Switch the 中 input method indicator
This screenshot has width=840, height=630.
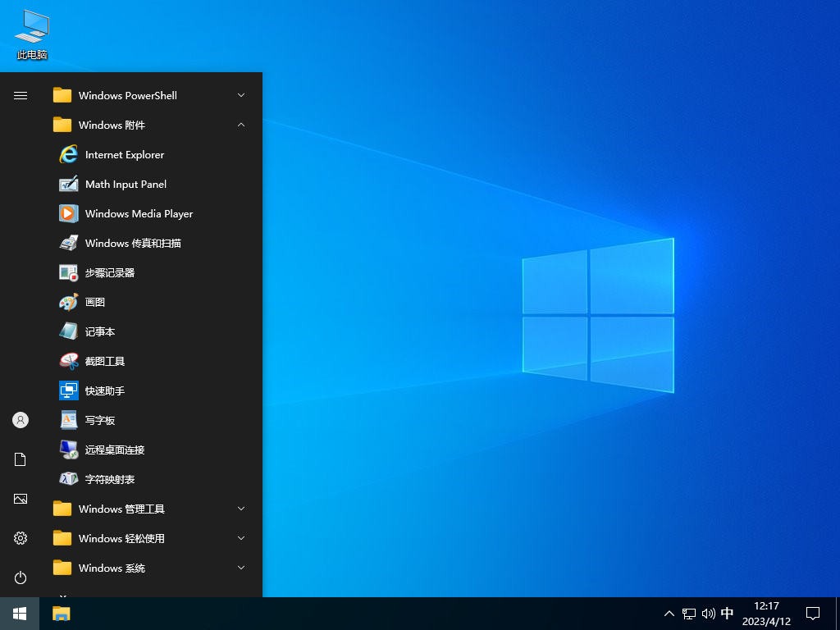727,614
